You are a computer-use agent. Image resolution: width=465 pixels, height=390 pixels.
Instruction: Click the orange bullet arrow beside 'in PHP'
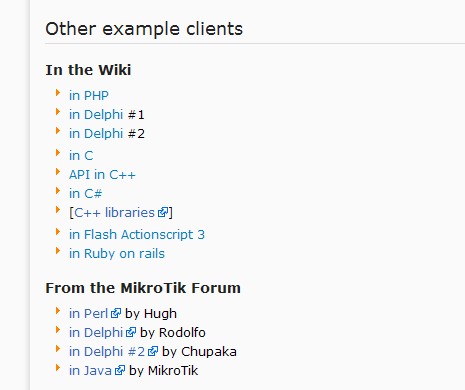(x=58, y=93)
